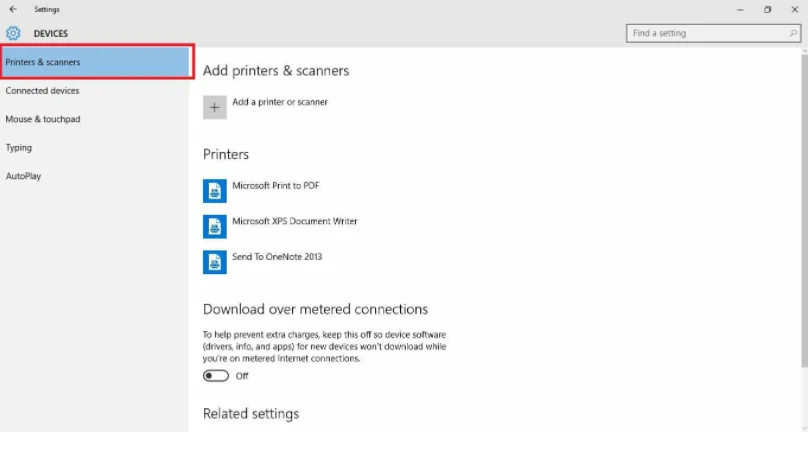
Task: Click the Related settings heading
Action: click(251, 413)
